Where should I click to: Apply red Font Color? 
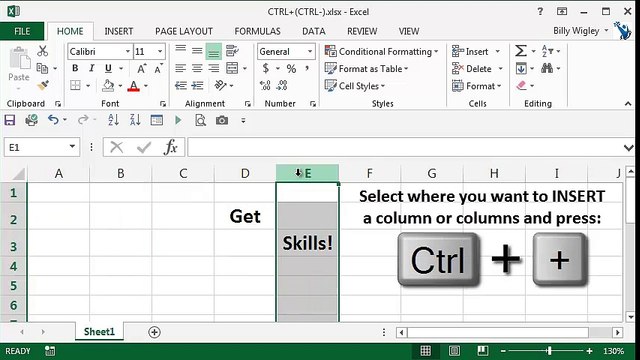click(133, 86)
